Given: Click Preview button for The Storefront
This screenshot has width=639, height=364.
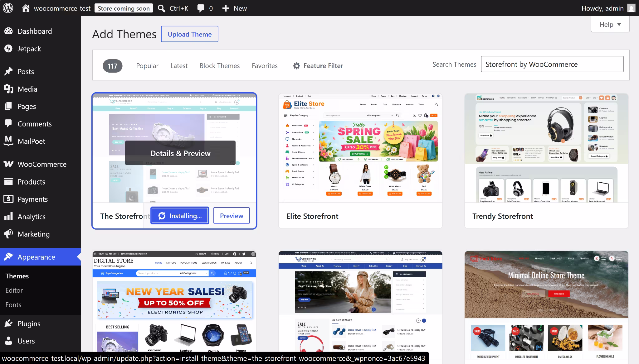Looking at the screenshot, I should tap(231, 215).
